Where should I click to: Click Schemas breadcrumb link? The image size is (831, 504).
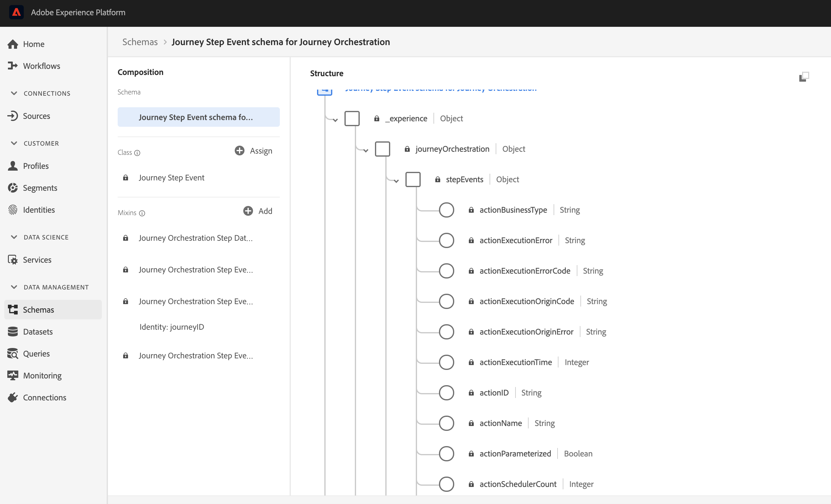(x=140, y=42)
